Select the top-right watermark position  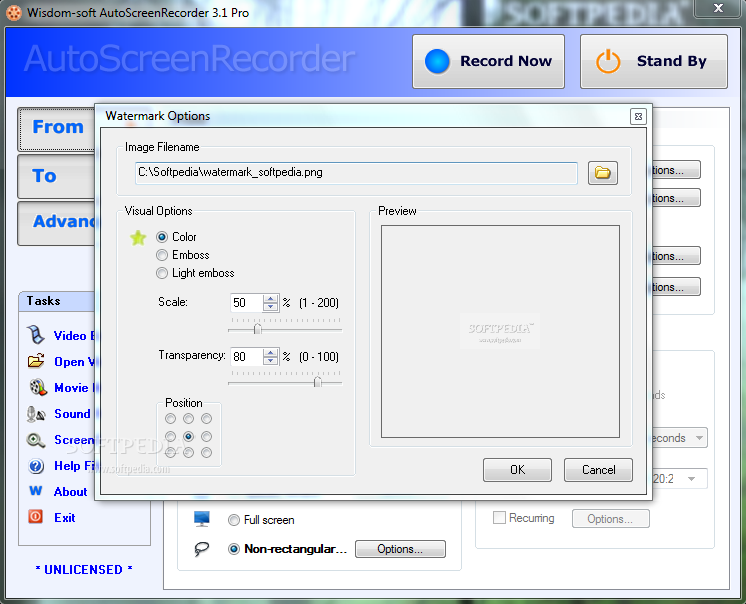(206, 419)
